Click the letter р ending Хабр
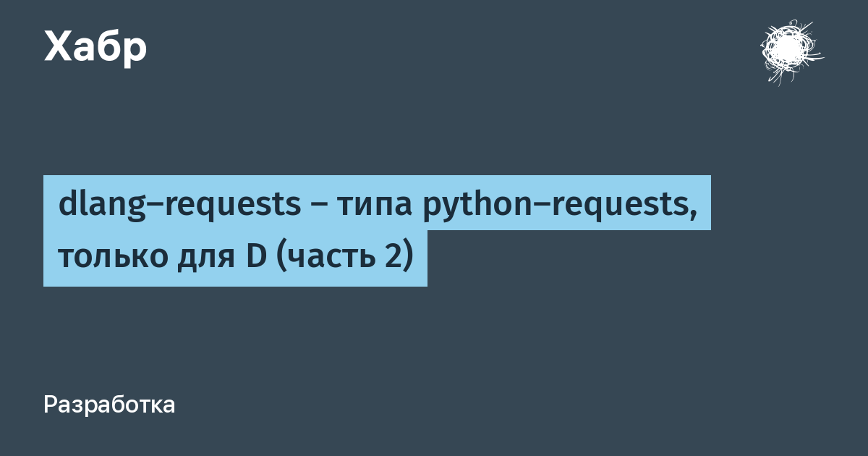 point(135,51)
